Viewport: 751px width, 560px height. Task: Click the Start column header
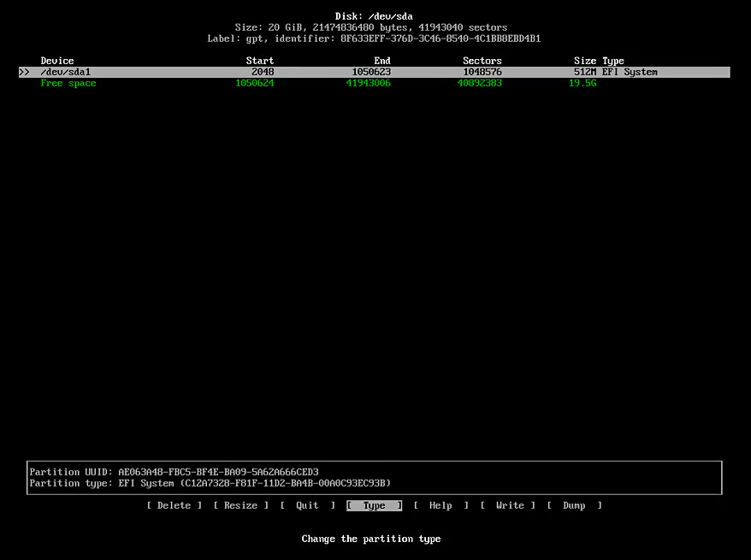(x=260, y=61)
